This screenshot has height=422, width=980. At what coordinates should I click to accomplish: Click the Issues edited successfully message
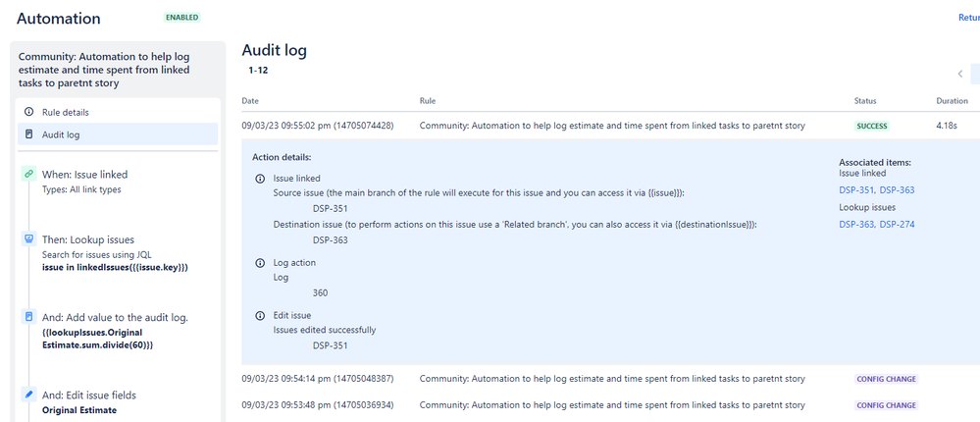(325, 330)
